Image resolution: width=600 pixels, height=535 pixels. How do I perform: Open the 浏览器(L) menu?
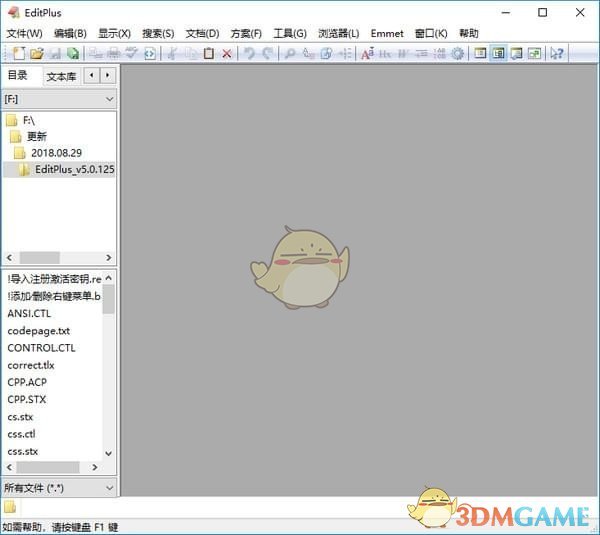[x=339, y=34]
